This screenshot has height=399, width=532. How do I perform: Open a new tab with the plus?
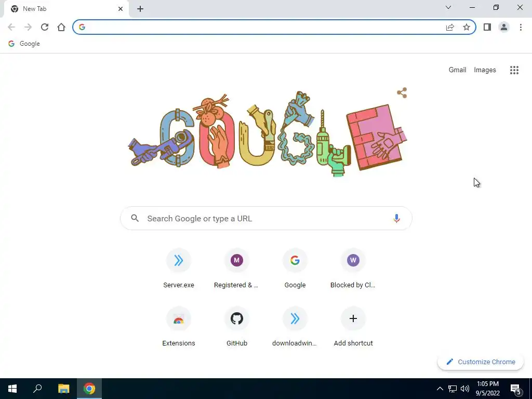pyautogui.click(x=140, y=9)
